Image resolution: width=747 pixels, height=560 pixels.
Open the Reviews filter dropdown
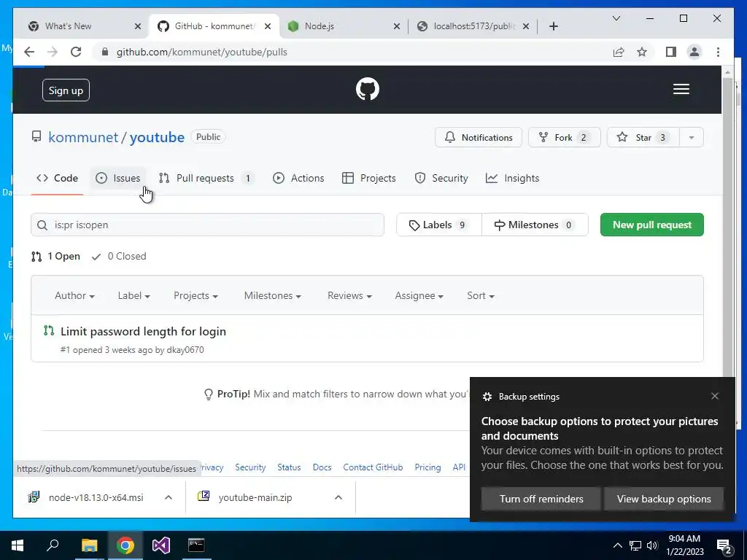click(x=349, y=296)
